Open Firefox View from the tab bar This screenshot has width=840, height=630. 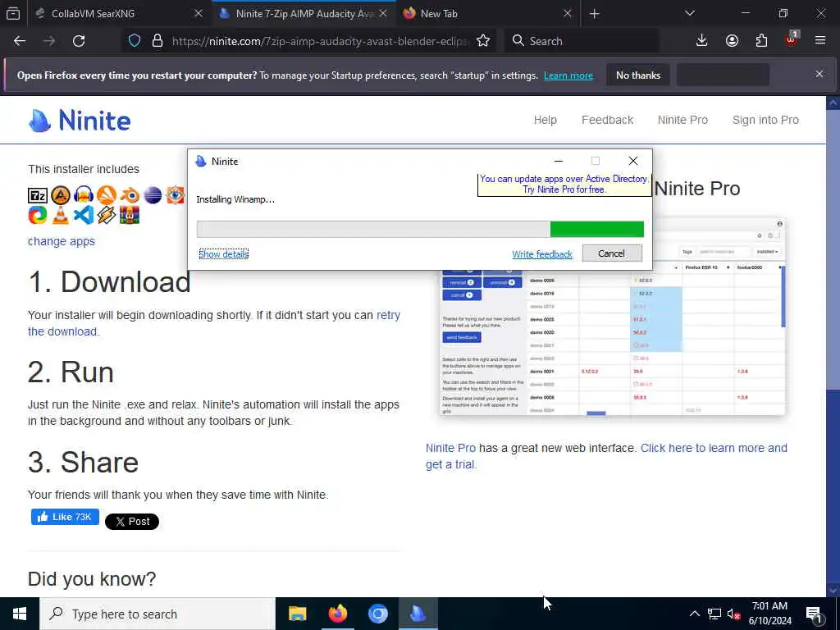coord(13,14)
